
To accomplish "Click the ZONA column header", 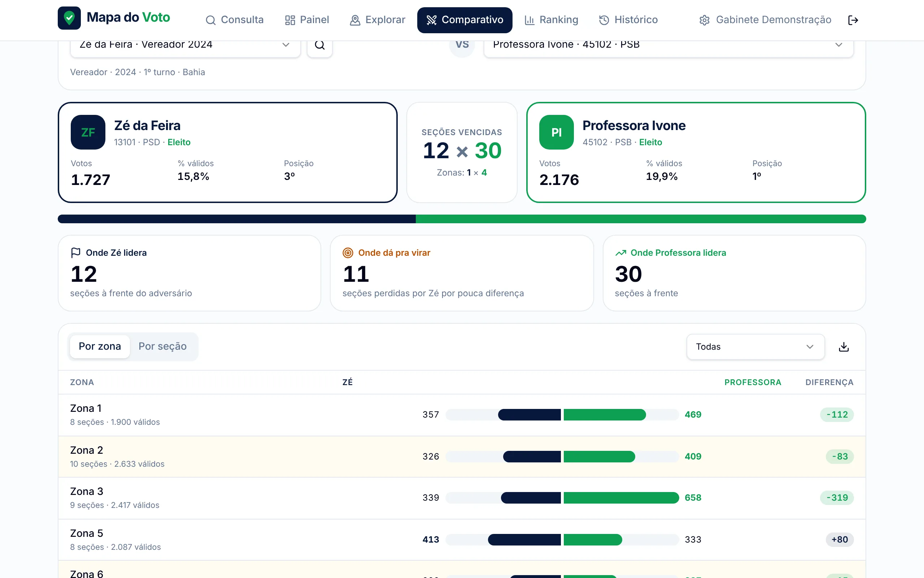I will [x=82, y=382].
